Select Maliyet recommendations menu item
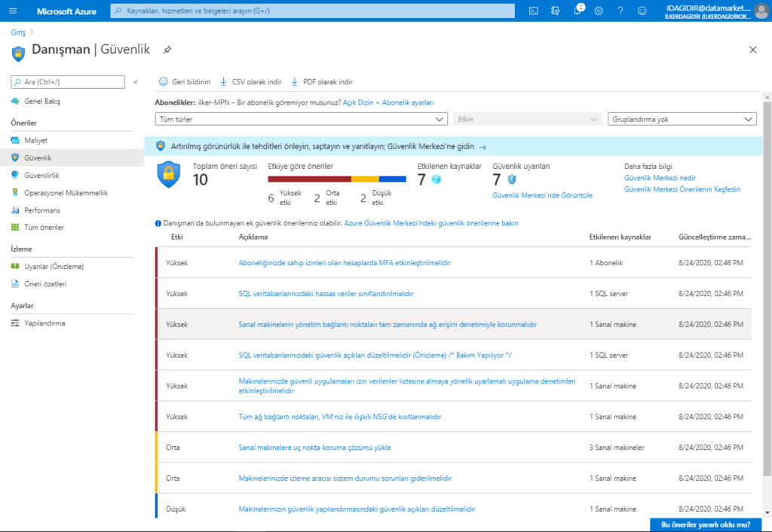 click(36, 141)
